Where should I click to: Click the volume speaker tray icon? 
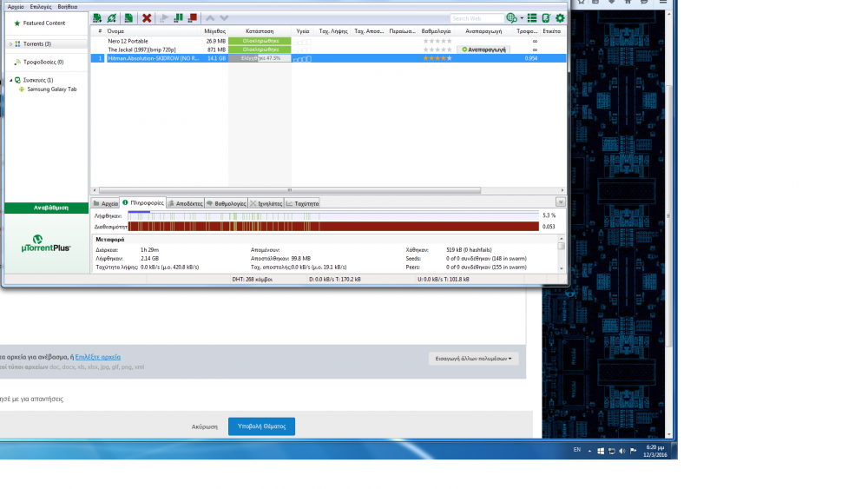(x=622, y=451)
